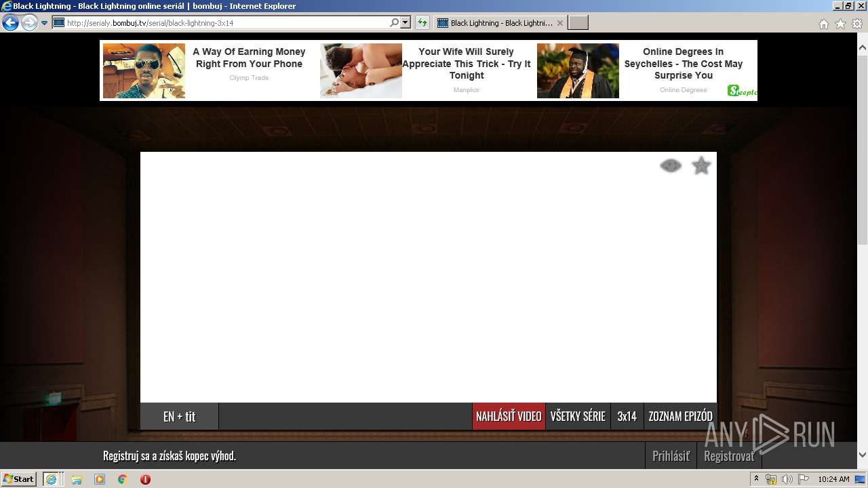The image size is (868, 488).
Task: Toggle the watched eye icon on the player
Action: 671,165
